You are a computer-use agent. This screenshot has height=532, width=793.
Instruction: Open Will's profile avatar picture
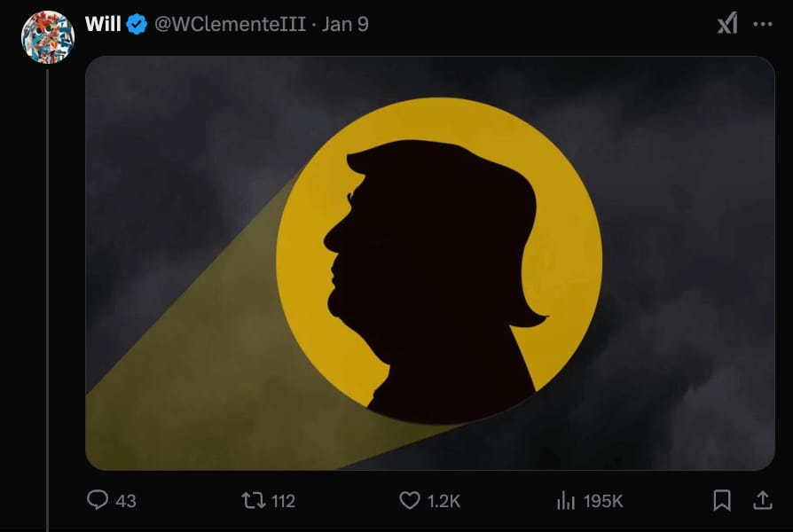[48, 37]
